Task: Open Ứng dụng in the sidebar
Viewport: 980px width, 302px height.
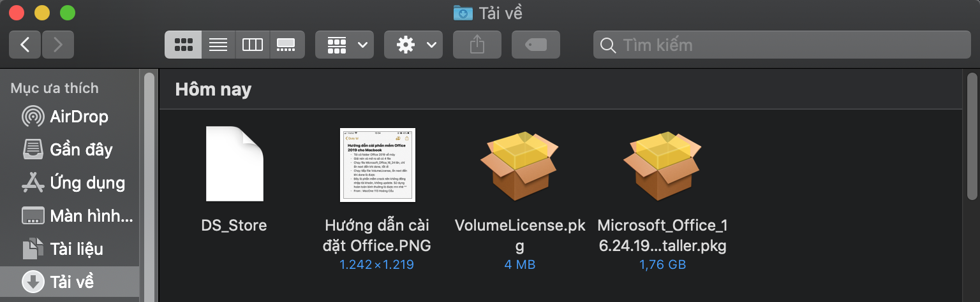Action: point(69,183)
